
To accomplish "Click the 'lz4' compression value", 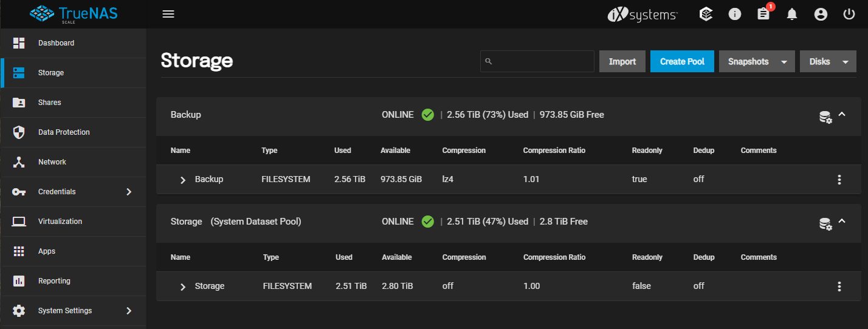I will pos(449,180).
